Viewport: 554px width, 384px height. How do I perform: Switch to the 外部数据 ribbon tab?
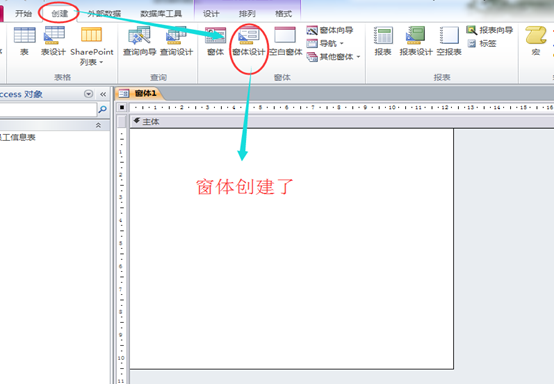[x=104, y=13]
